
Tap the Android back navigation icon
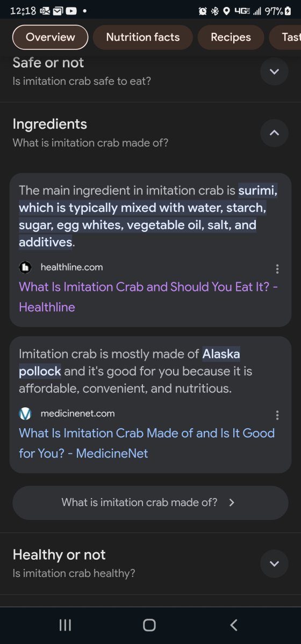click(233, 625)
